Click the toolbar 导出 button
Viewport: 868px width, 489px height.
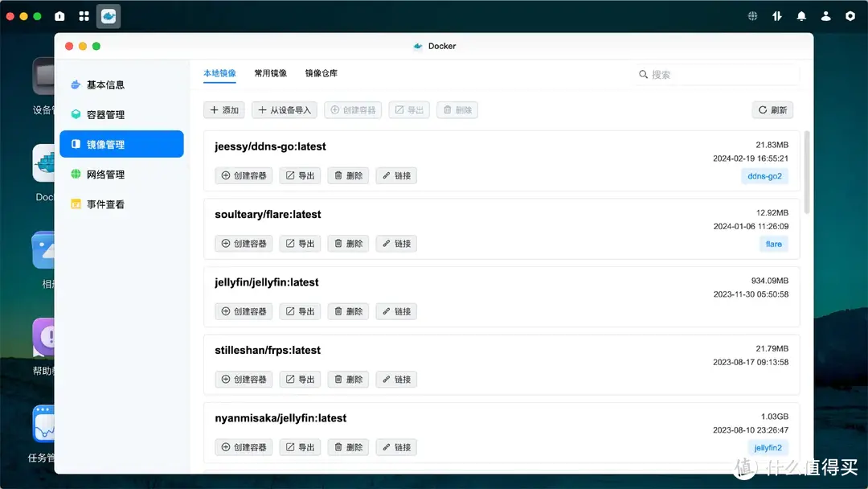click(409, 110)
